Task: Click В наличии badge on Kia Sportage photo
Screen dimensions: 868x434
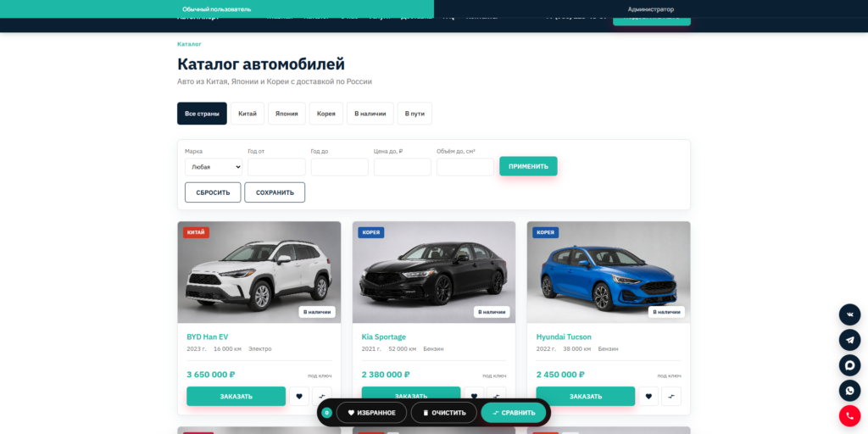Action: [x=492, y=312]
